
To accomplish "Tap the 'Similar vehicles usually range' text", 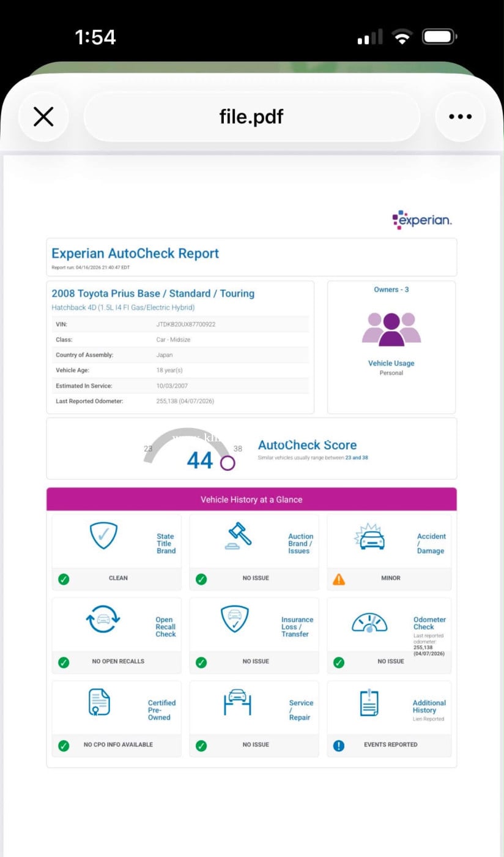I will click(x=313, y=458).
